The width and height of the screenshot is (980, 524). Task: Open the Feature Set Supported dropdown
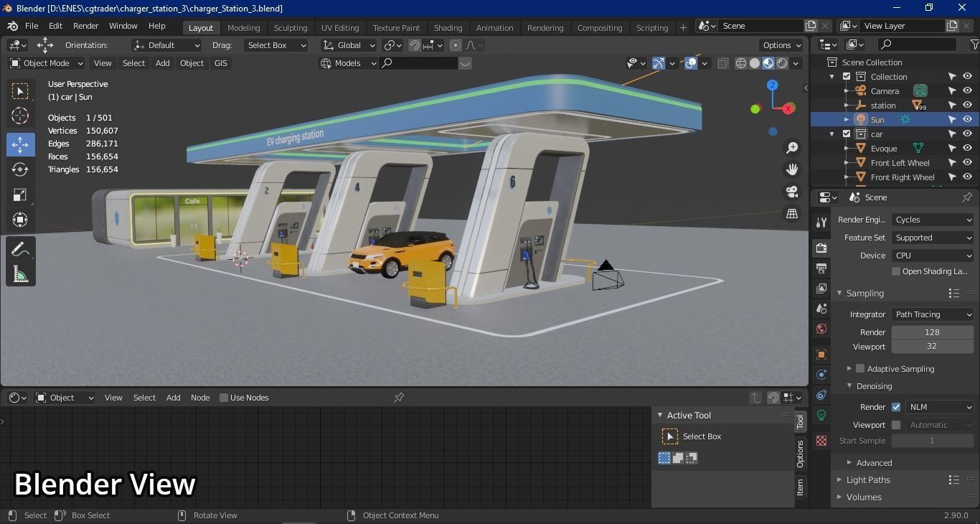933,238
